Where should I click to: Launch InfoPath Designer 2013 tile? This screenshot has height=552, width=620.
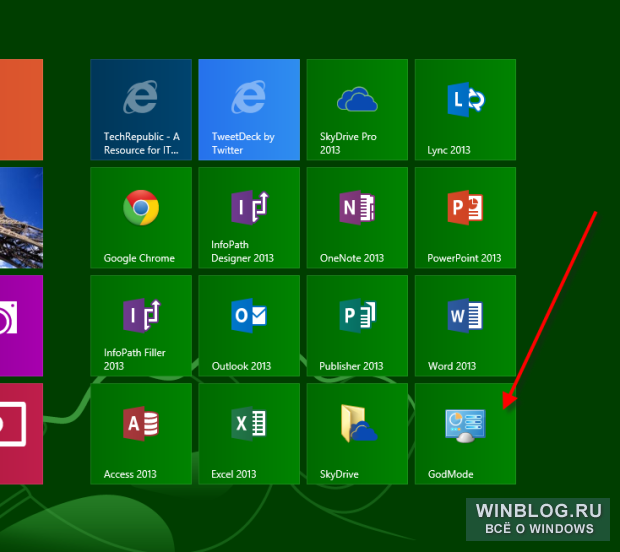click(249, 217)
